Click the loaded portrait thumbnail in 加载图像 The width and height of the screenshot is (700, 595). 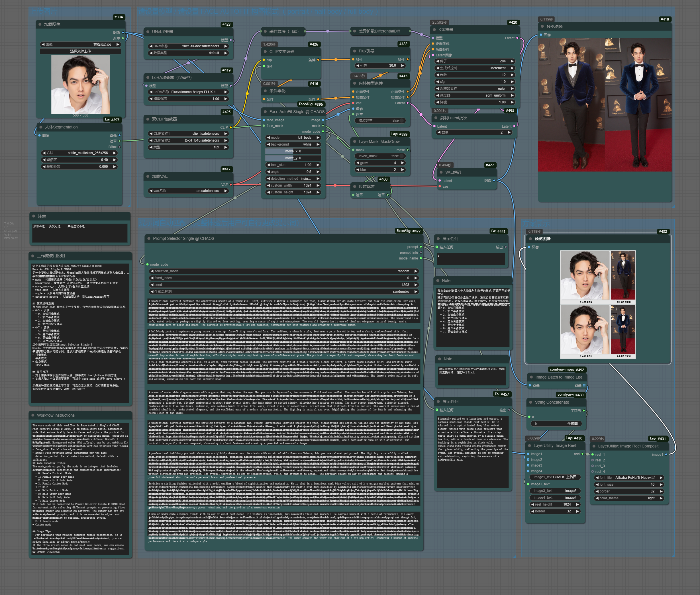tap(80, 84)
